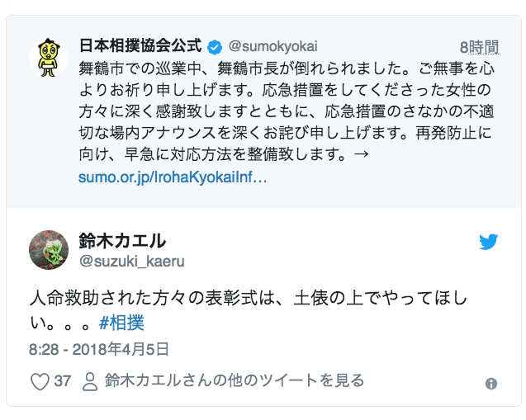The image size is (526, 420).
Task: Click the info icon in the tweet footer
Action: pyautogui.click(x=491, y=384)
